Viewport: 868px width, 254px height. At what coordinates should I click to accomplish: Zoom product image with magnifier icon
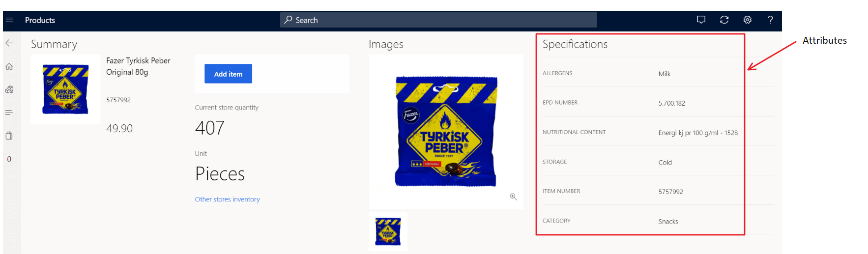click(513, 197)
